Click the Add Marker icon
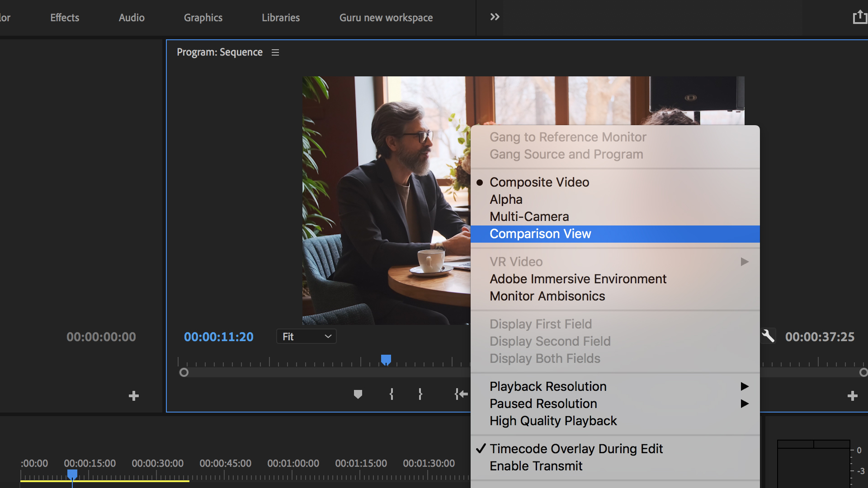 (358, 394)
